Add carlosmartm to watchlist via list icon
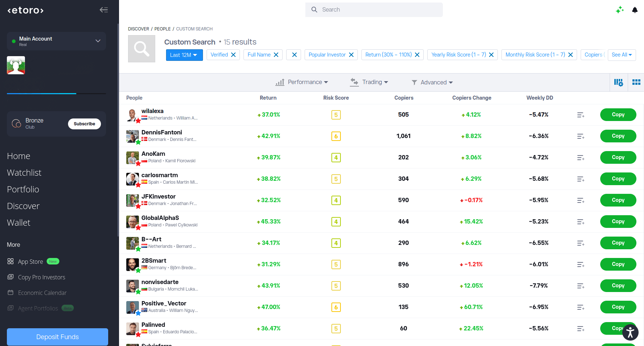Image resolution: width=644 pixels, height=346 pixels. coord(581,179)
